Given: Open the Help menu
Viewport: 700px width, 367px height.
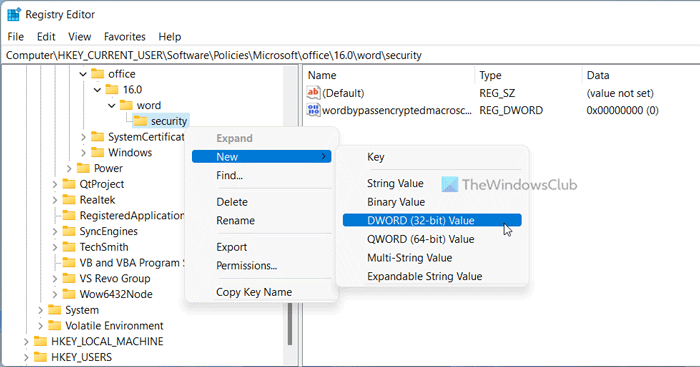Looking at the screenshot, I should coord(170,37).
